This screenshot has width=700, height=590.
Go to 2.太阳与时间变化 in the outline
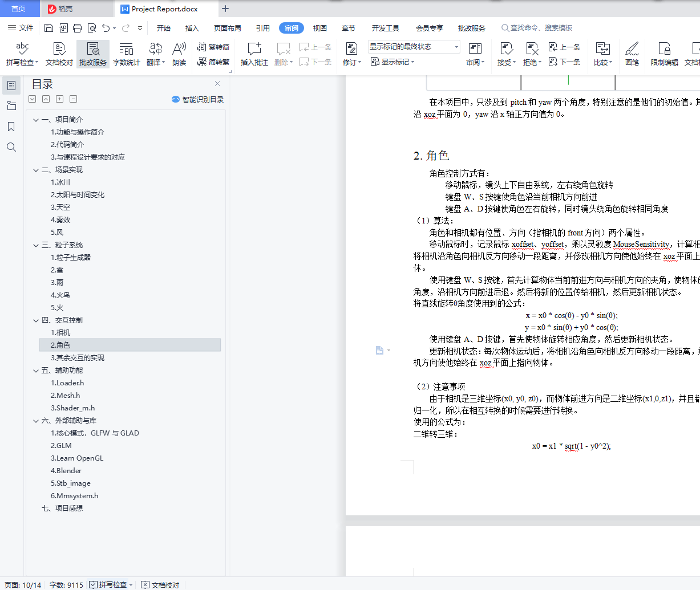coord(77,195)
